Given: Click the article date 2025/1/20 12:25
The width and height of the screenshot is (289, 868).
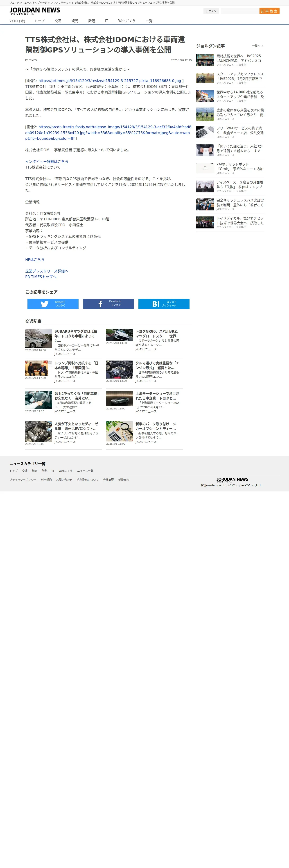Looking at the screenshot, I should tap(181, 60).
